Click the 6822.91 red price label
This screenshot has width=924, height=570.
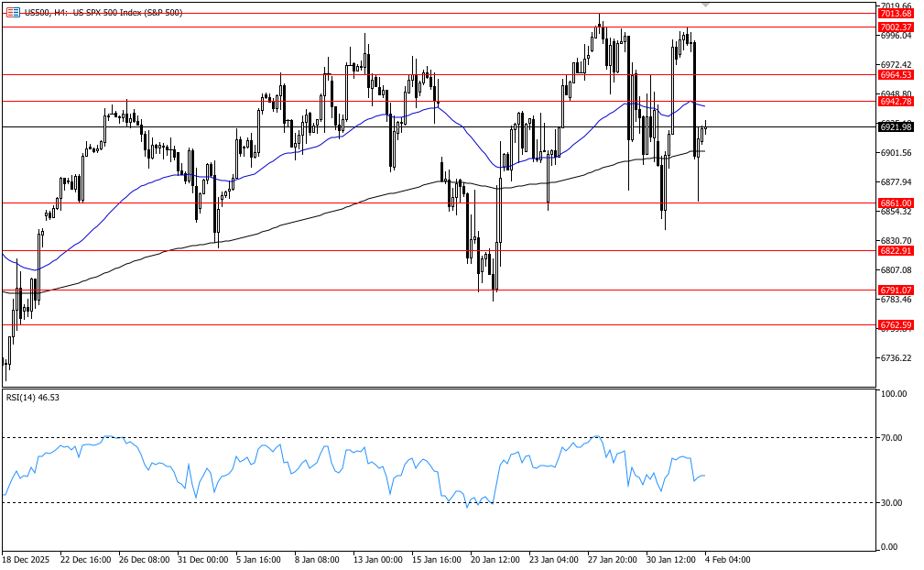(895, 250)
